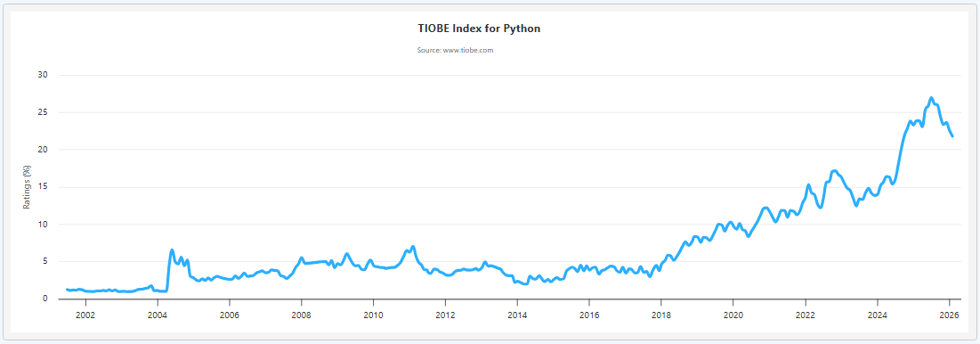Click the y-axis value "15"
This screenshot has width=980, height=344.
click(44, 187)
